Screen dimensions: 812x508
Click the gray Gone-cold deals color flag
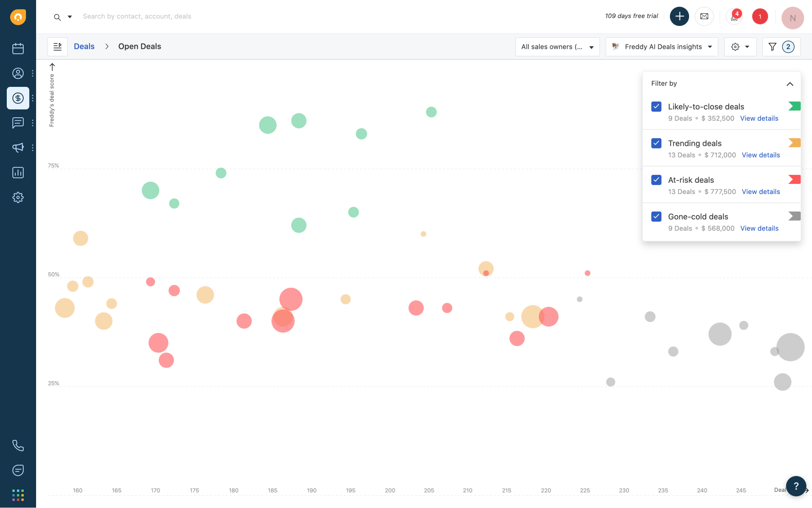(x=794, y=216)
